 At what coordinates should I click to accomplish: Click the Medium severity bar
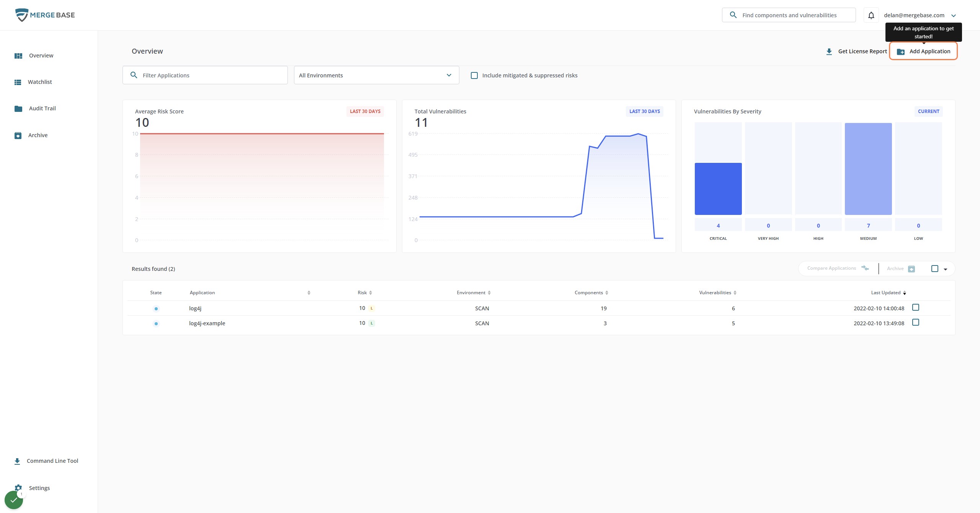coord(868,169)
